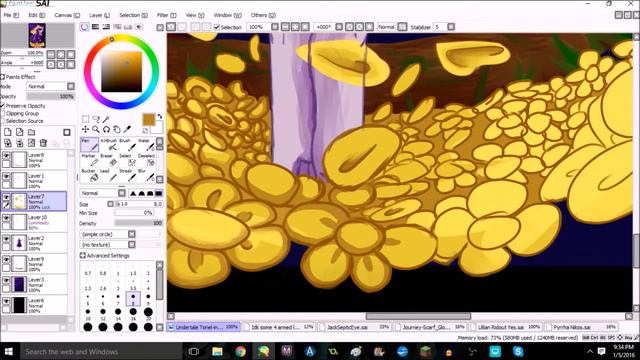Uncheck Preserve Opacity
Viewport: 640px width, 360px height.
coord(2,106)
